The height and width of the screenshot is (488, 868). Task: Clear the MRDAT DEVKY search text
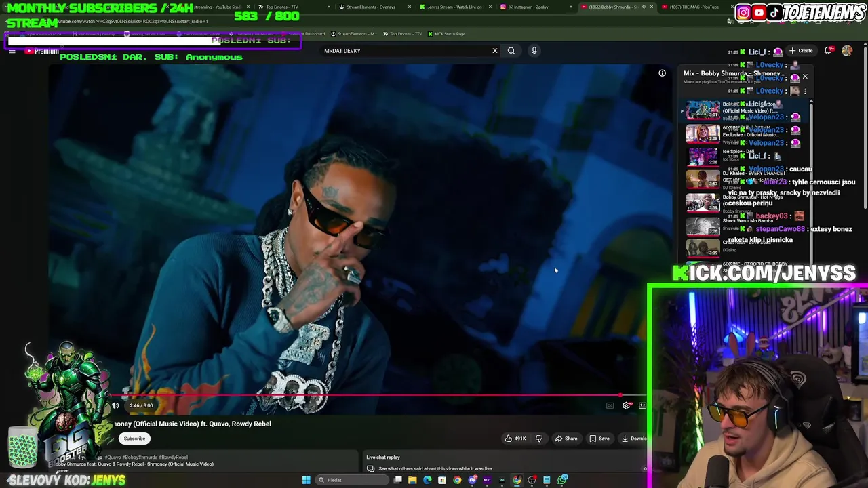click(494, 51)
